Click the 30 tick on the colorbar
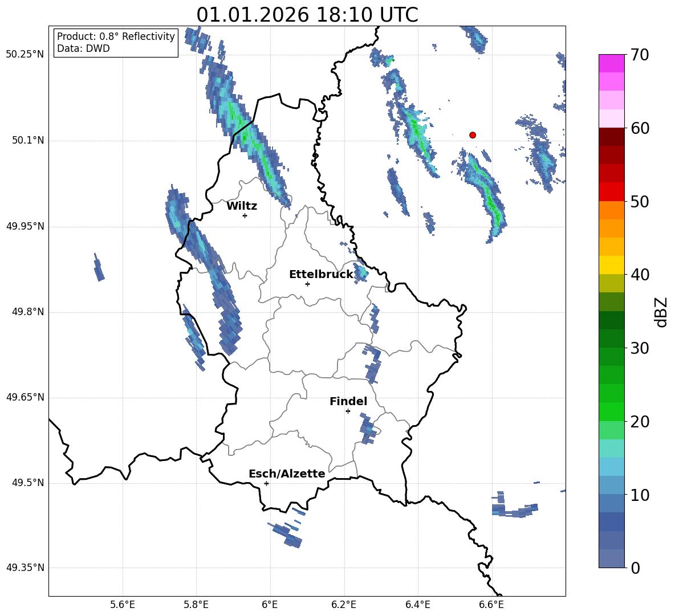Image resolution: width=675 pixels, height=616 pixels. click(x=640, y=348)
